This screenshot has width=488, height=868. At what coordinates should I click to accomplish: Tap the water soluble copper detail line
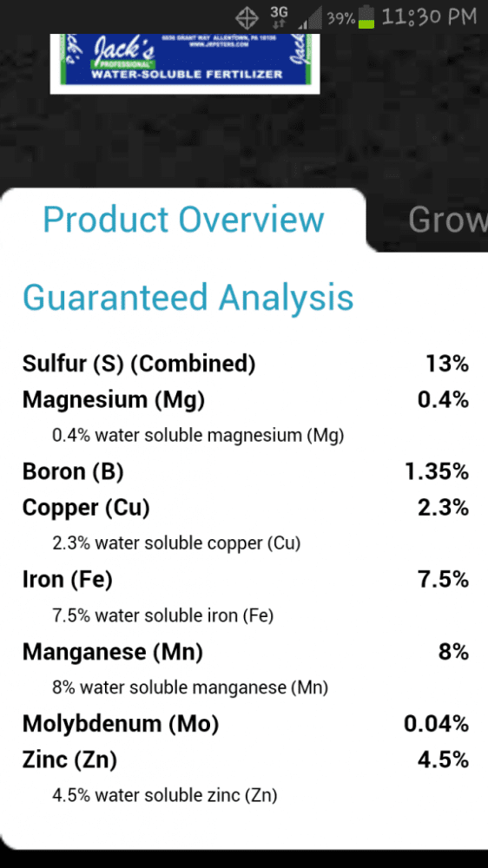176,543
